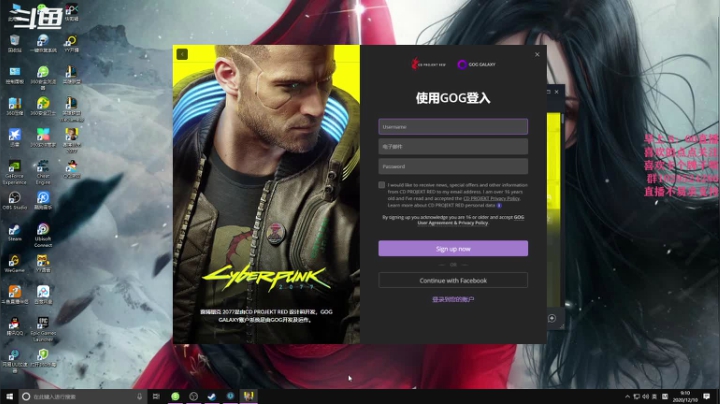The image size is (720, 404).
Task: Select the 快剪辑 desktop shortcut
Action: (71, 12)
